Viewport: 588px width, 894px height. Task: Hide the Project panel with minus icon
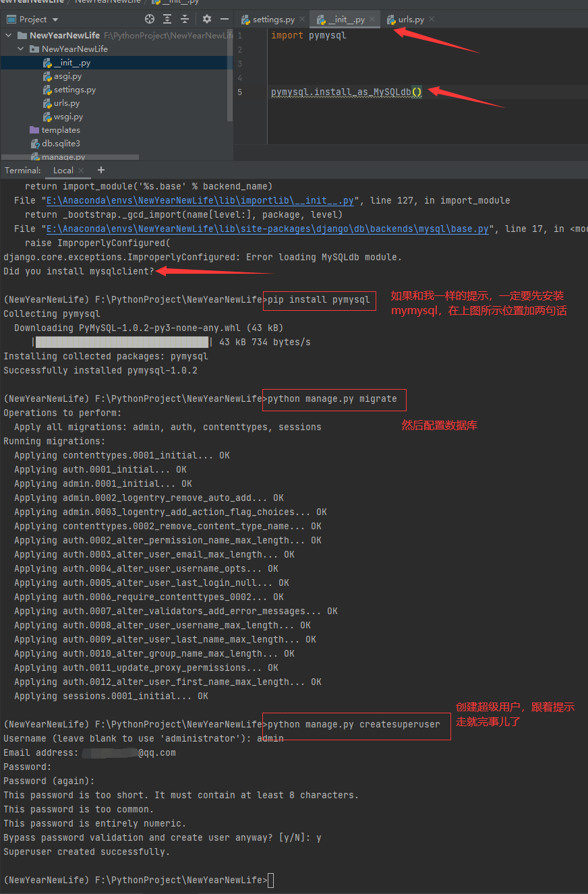[x=225, y=20]
